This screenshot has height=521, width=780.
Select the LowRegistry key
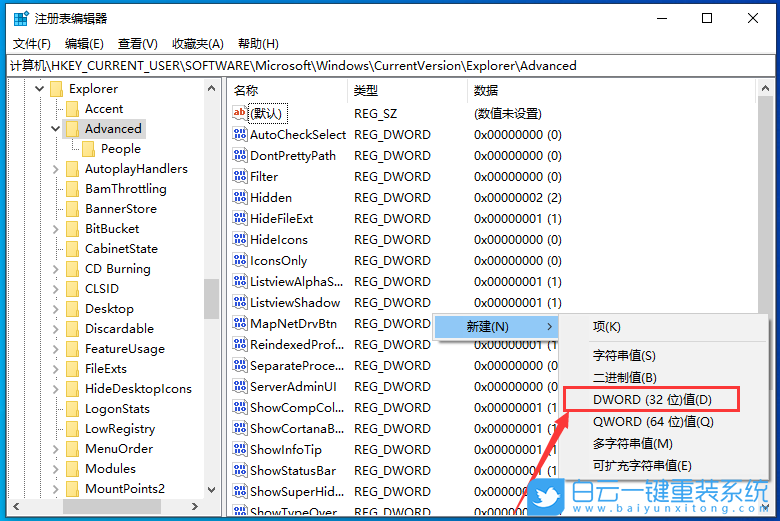120,429
